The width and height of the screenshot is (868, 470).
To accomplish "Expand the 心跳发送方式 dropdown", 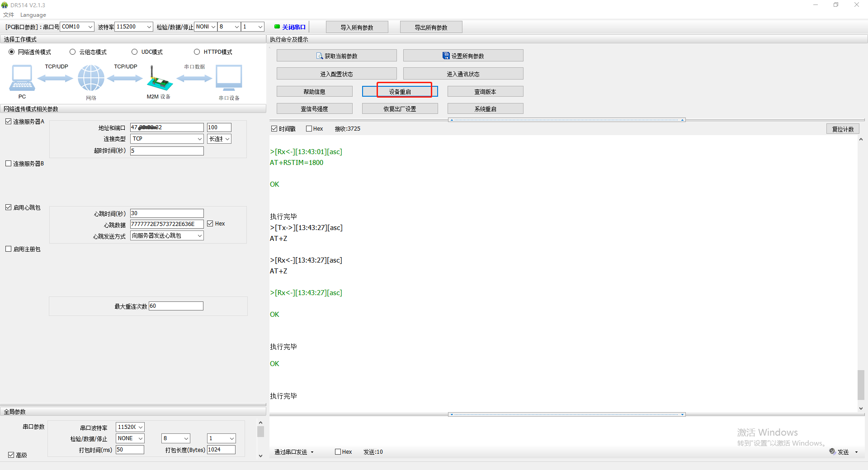I will point(199,235).
